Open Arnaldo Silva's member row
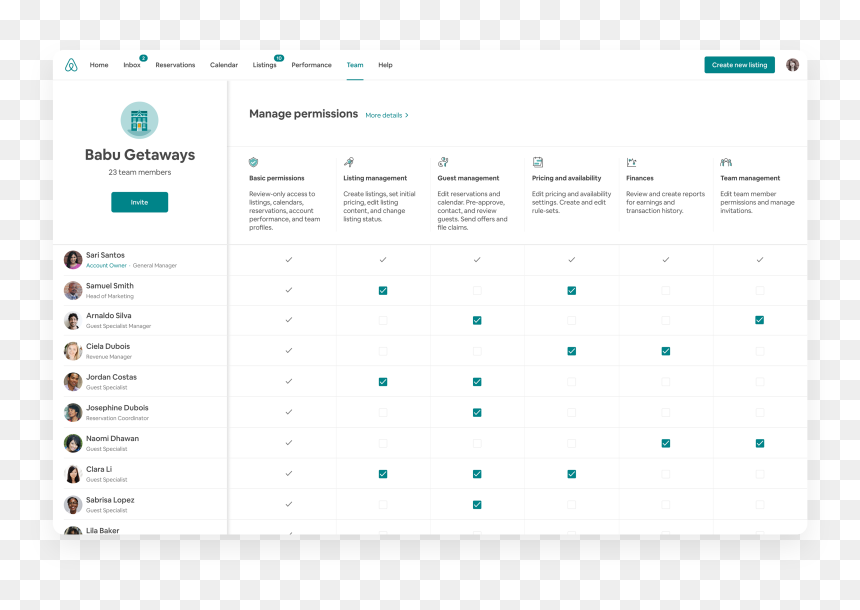 [140, 320]
